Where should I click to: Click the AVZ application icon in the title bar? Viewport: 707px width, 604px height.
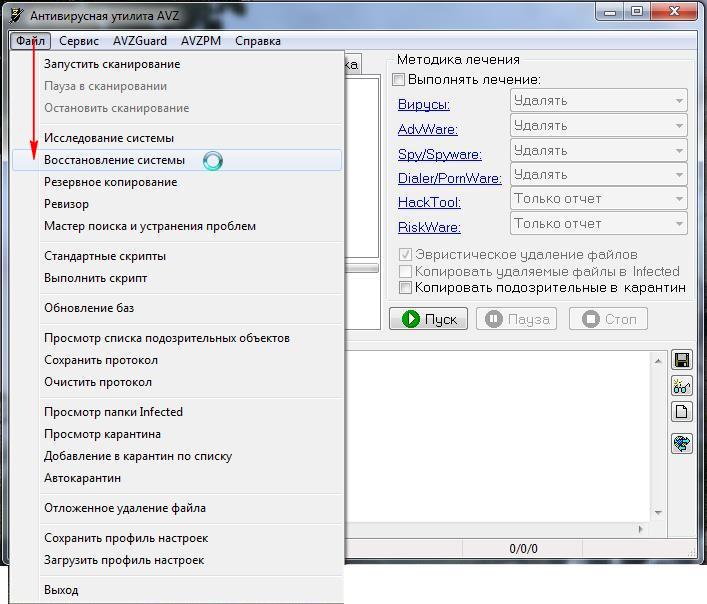(17, 16)
